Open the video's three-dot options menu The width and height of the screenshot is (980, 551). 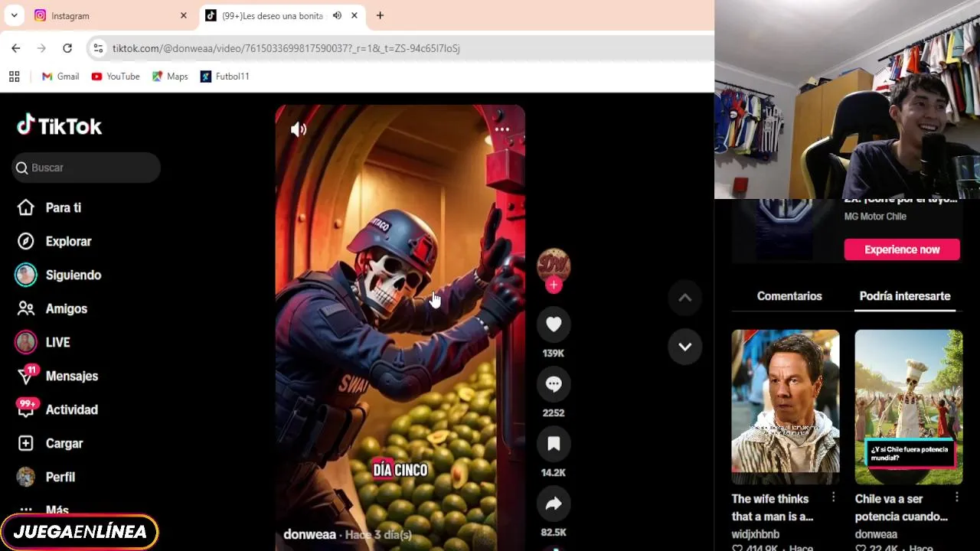point(502,129)
